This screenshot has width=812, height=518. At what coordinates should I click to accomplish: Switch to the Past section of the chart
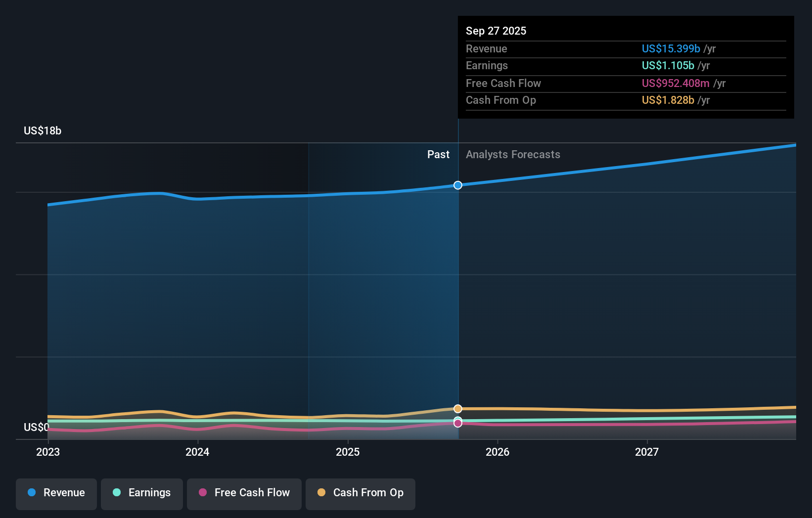pyautogui.click(x=438, y=154)
